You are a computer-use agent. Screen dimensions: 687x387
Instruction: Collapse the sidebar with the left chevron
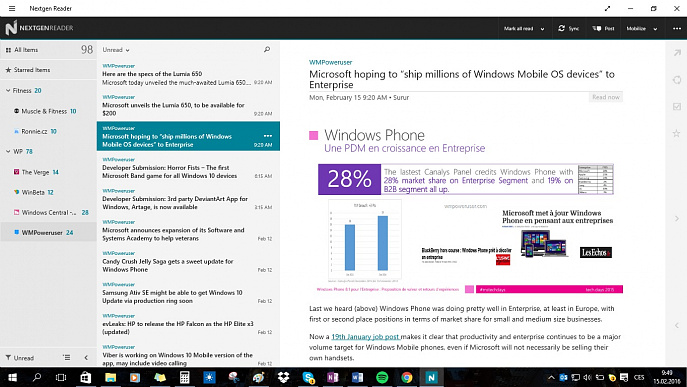pyautogui.click(x=86, y=358)
